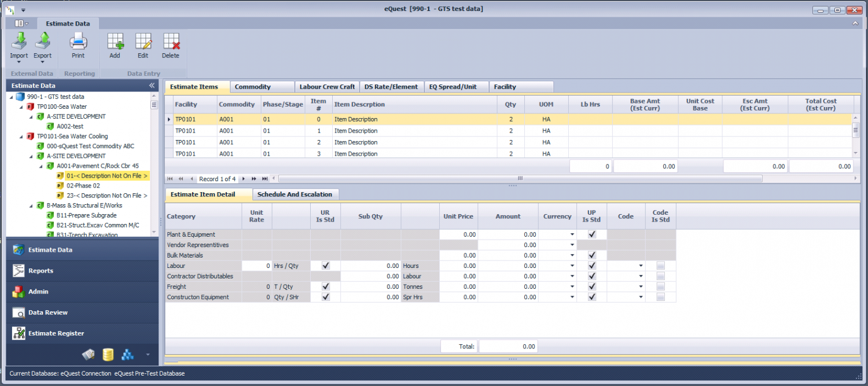Delete the selected estimate item
This screenshot has height=386, width=868.
click(170, 46)
